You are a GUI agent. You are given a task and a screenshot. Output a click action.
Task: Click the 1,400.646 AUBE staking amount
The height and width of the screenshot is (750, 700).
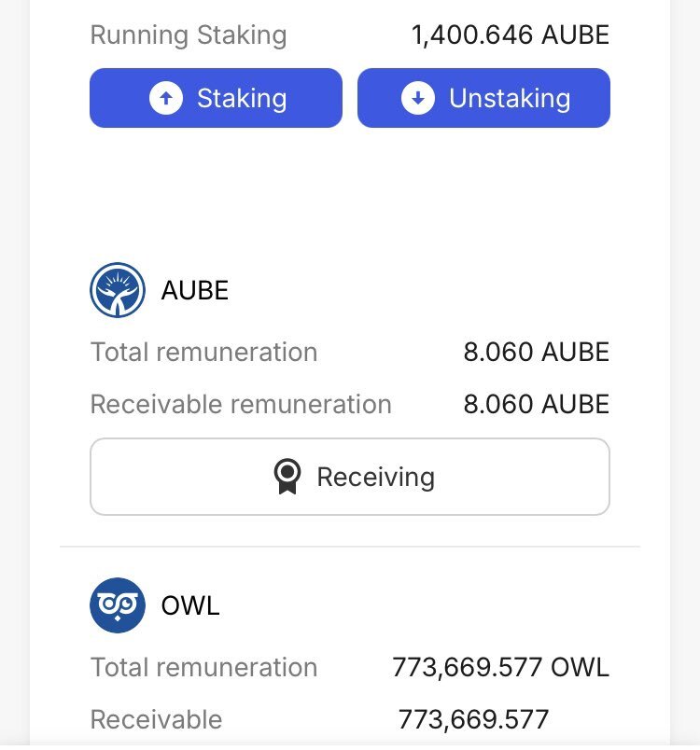(510, 35)
